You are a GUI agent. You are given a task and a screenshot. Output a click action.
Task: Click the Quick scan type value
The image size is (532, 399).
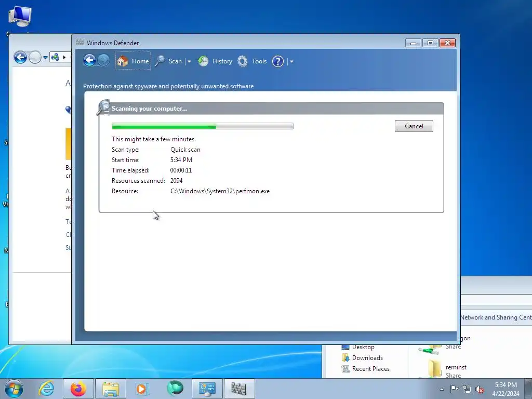click(x=185, y=150)
